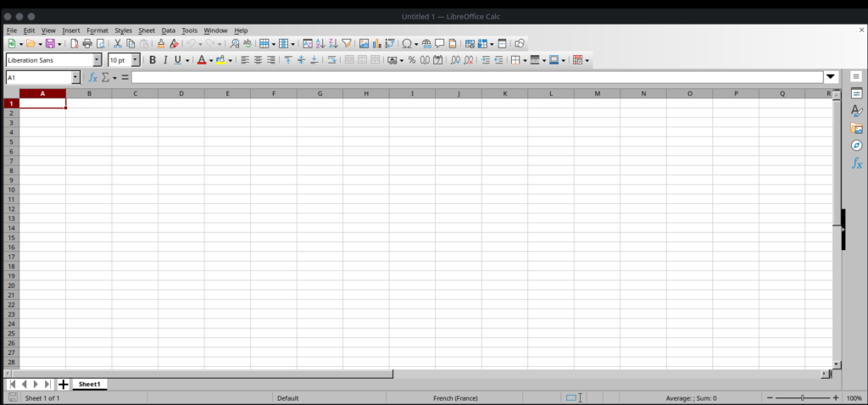The width and height of the screenshot is (868, 405).
Task: Click Sort Ascending icon
Action: point(320,43)
